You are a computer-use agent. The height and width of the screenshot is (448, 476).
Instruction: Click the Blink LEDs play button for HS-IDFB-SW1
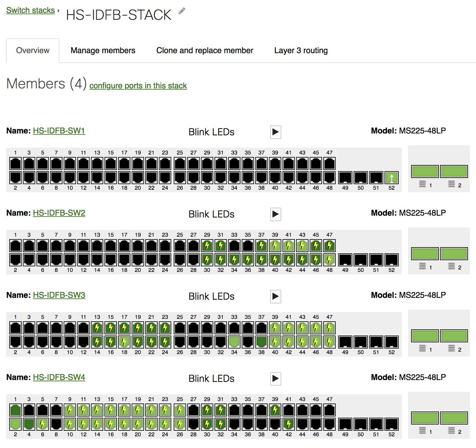tap(275, 132)
